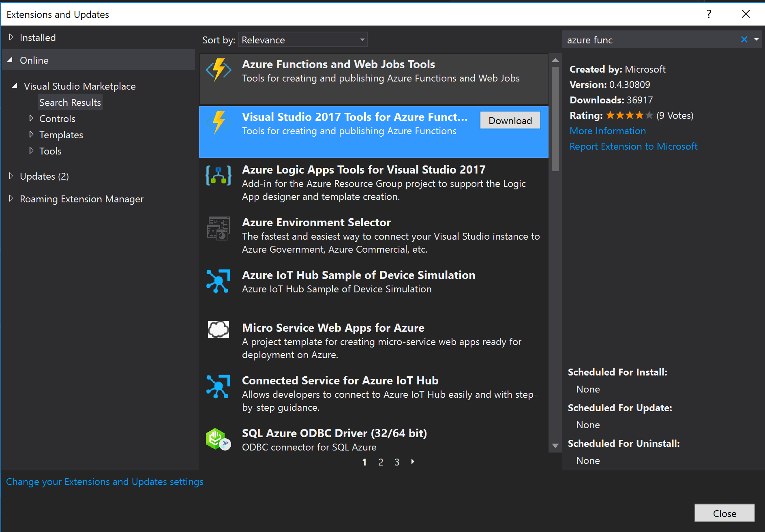
Task: Click the Visual Studio 2017 Tools for Azure Functions lightning icon
Action: 219,122
